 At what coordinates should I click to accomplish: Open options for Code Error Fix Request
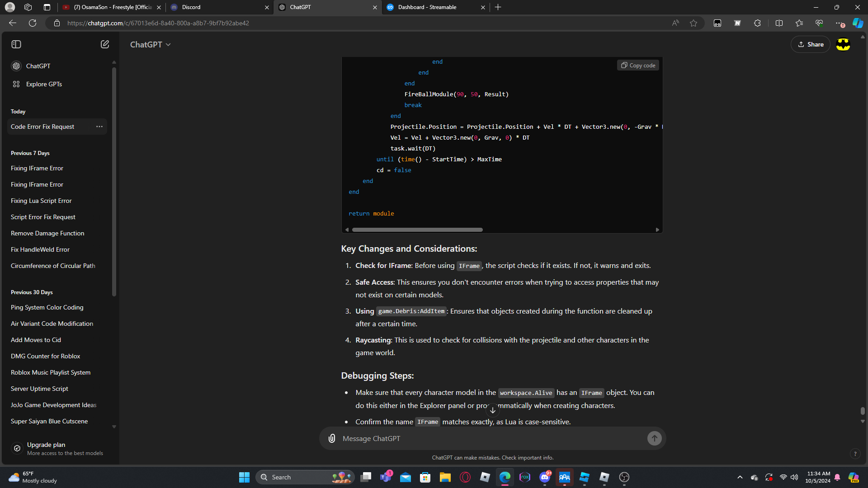point(99,127)
